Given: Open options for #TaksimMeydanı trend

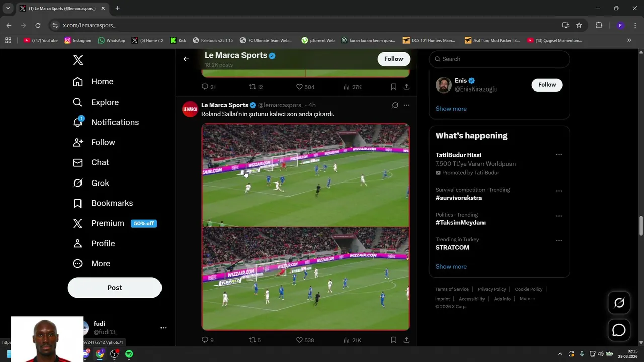Looking at the screenshot, I should (x=559, y=216).
